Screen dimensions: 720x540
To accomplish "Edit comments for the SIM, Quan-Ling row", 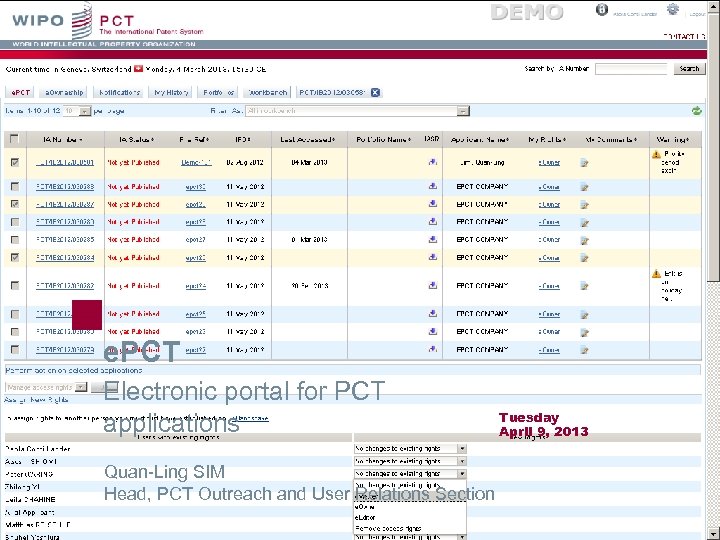I will (584, 163).
